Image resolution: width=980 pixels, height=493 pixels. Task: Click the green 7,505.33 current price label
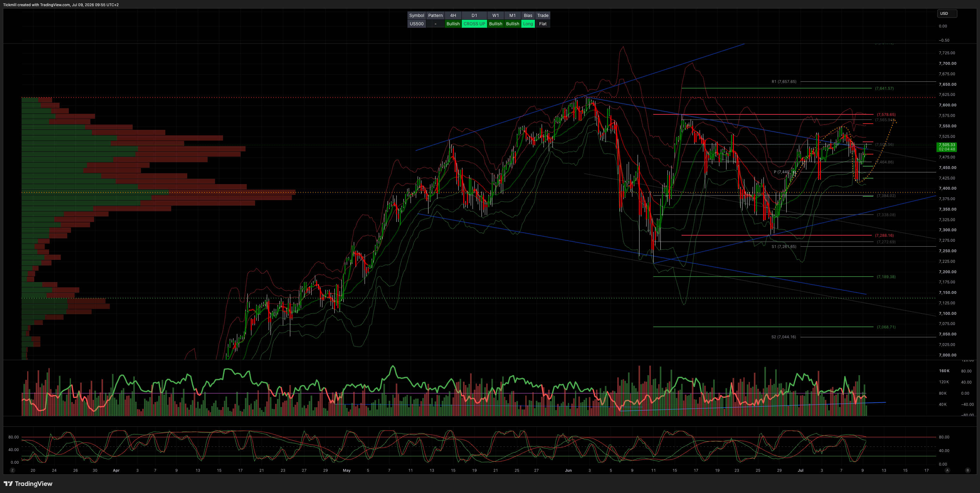(x=946, y=147)
